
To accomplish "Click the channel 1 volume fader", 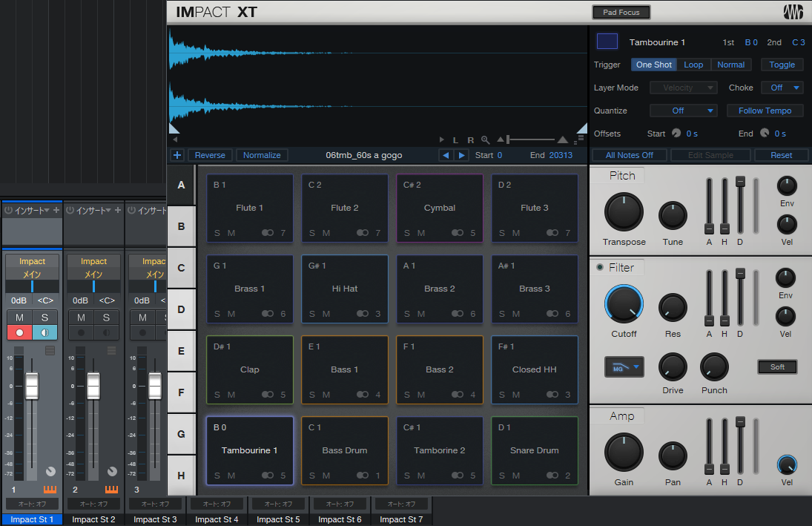I will pos(32,386).
